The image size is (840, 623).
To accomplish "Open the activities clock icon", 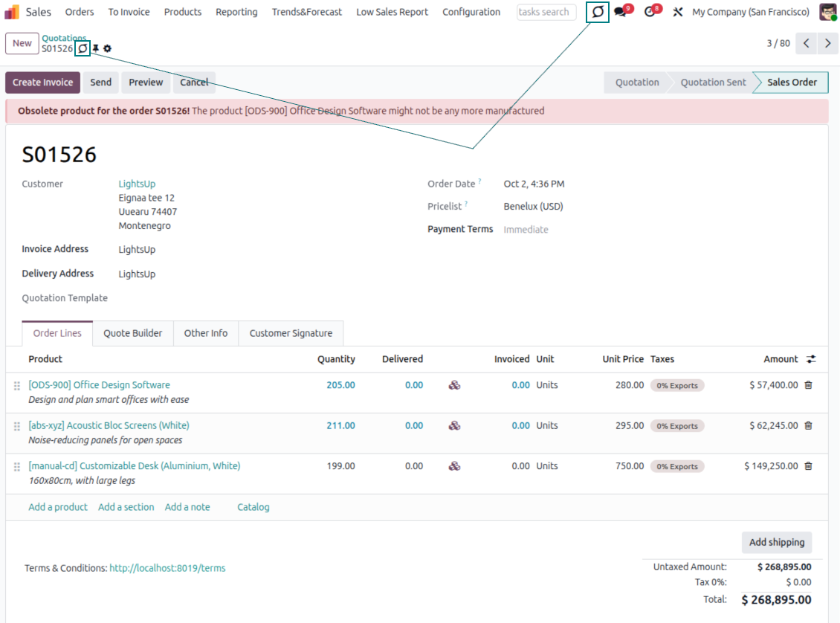I will tap(650, 12).
